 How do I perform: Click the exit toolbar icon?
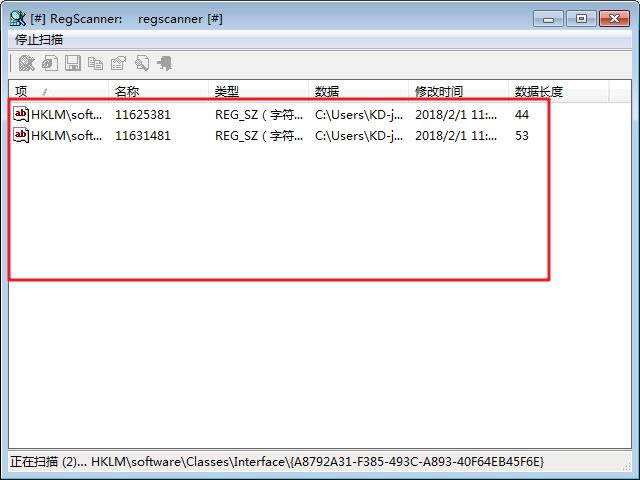pos(165,63)
